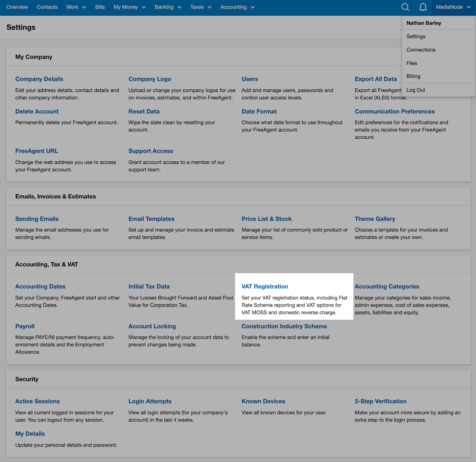This screenshot has height=462, width=476.
Task: Open Billing from the user menu
Action: coord(413,76)
